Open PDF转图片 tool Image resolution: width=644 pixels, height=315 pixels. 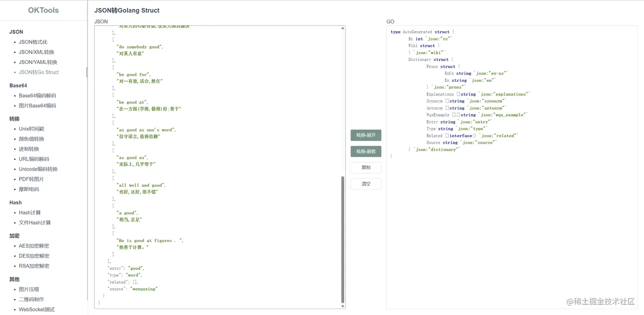pos(32,179)
